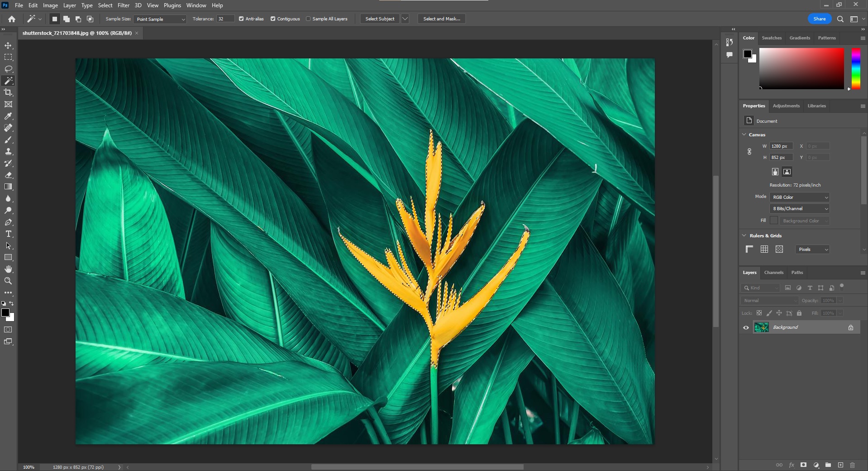Hide the Background layer visibility
This screenshot has width=868, height=471.
746,327
